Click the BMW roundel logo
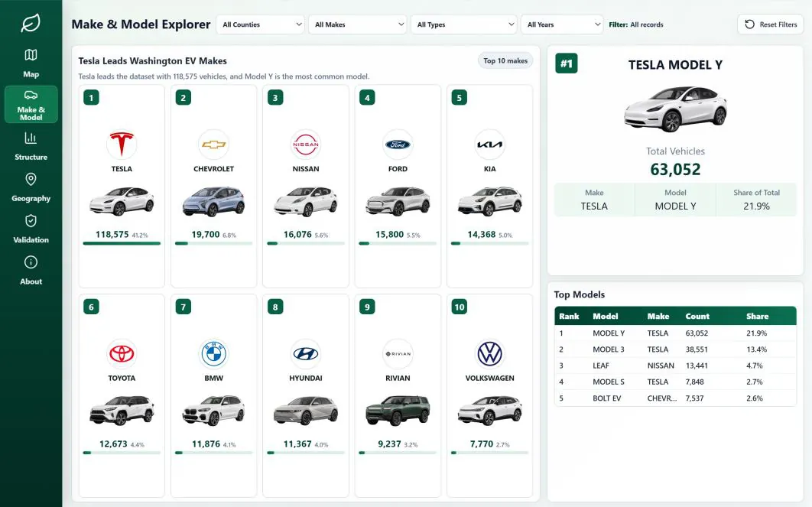 (x=213, y=354)
